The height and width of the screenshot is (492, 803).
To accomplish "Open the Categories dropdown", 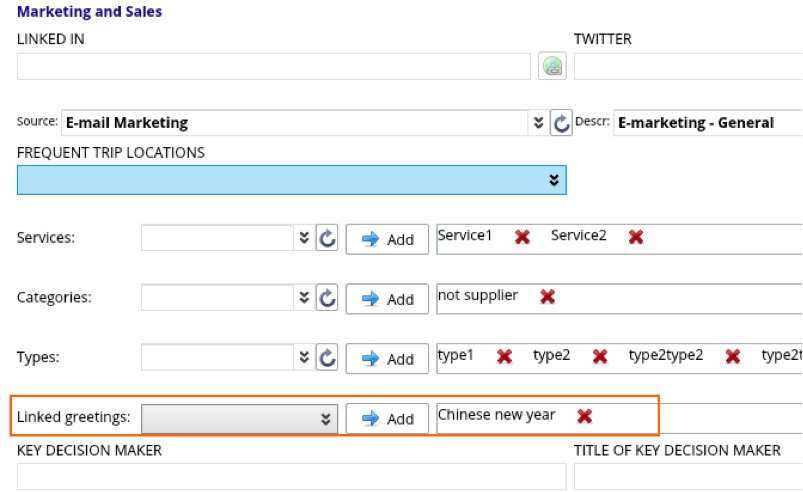I will pyautogui.click(x=304, y=298).
